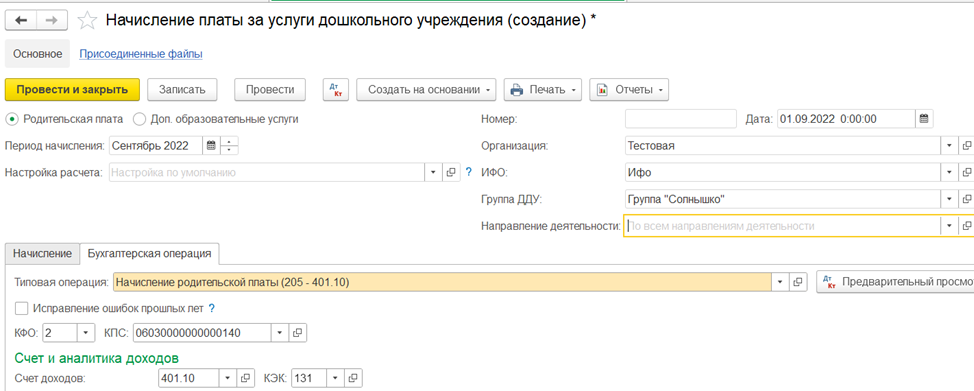This screenshot has width=974, height=391.
Task: Open КПС record with open icon
Action: click(298, 333)
